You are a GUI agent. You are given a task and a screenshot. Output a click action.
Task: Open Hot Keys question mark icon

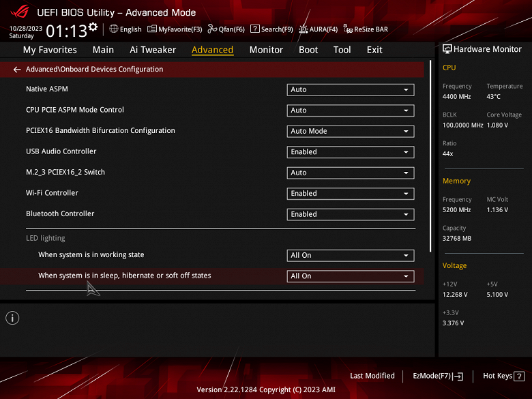(519, 376)
